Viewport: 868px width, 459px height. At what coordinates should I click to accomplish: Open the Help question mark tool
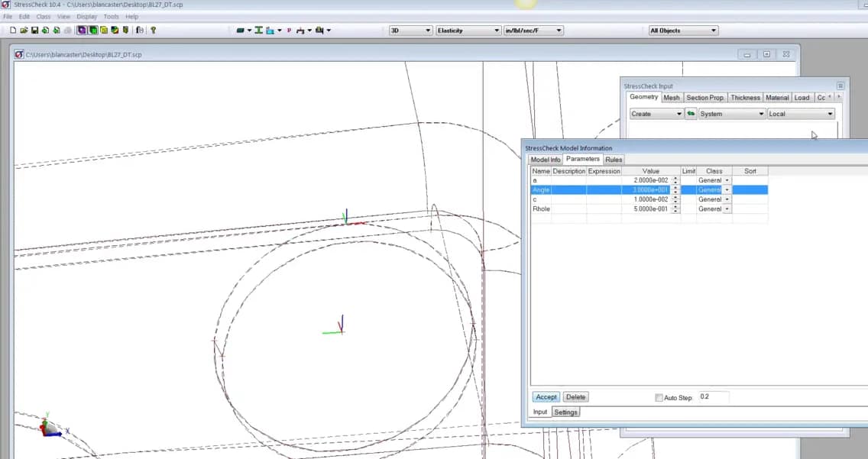tap(153, 30)
